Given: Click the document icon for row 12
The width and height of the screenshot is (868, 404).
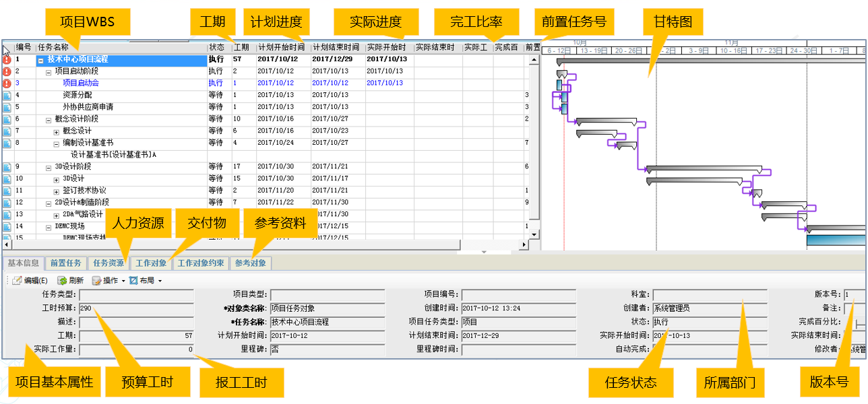Looking at the screenshot, I should [x=7, y=203].
